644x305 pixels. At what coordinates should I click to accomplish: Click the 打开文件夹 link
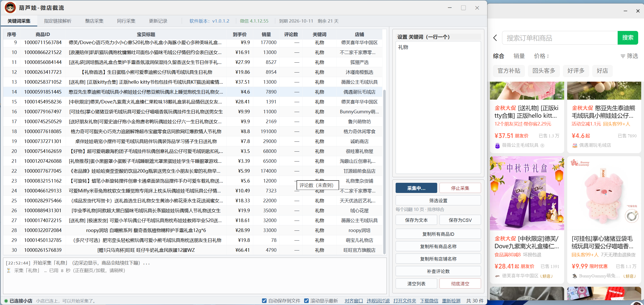[404, 301]
